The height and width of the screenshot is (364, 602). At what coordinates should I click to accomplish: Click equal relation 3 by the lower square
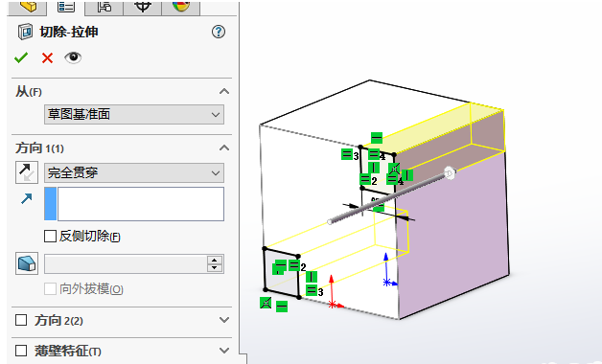(x=312, y=290)
